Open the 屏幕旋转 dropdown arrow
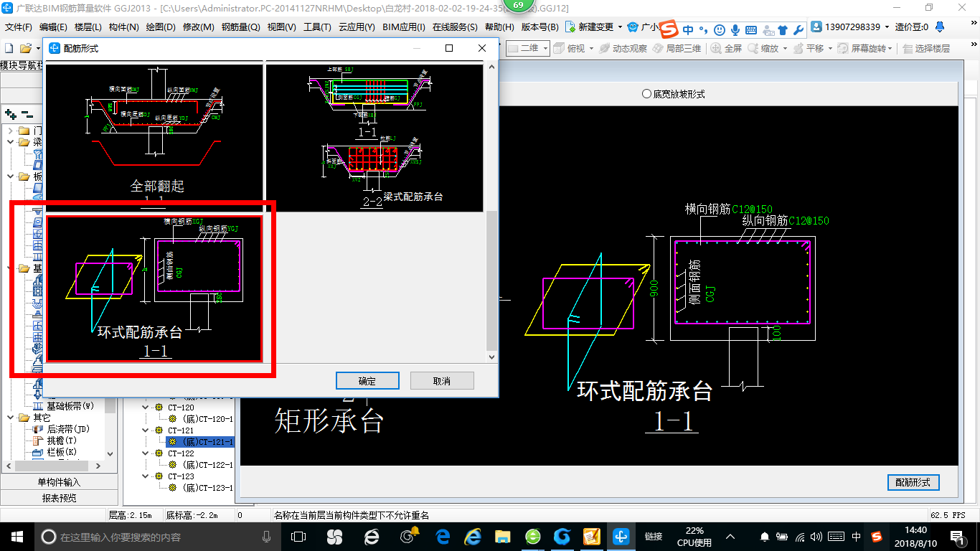980x551 pixels. (x=890, y=48)
